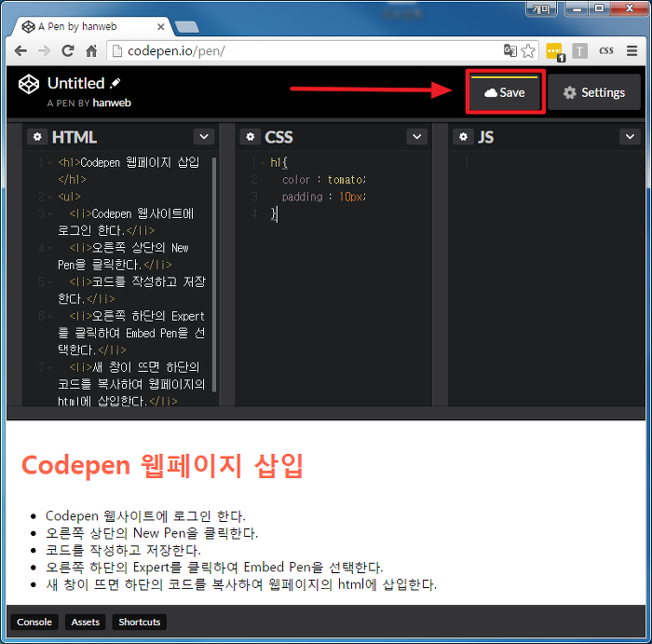
Task: Expand the CSS panel dropdown chevron
Action: click(416, 136)
